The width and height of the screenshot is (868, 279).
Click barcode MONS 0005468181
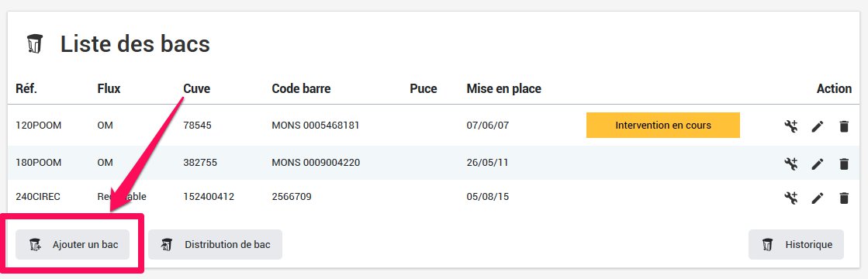[x=316, y=125]
